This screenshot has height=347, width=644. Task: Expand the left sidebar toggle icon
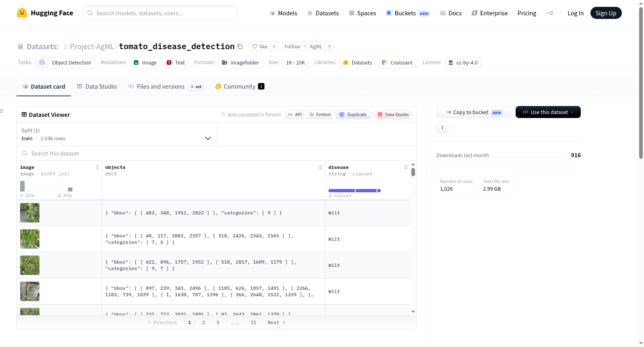pyautogui.click(x=2, y=111)
